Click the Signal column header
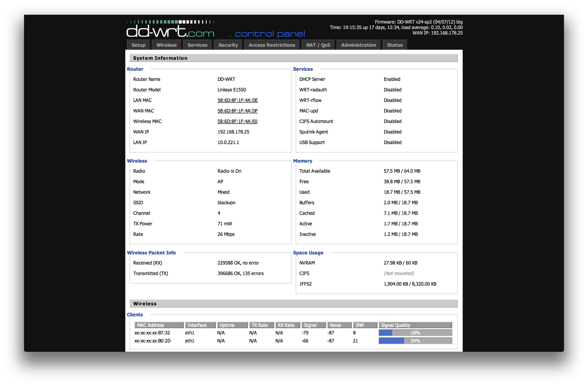 (x=314, y=325)
